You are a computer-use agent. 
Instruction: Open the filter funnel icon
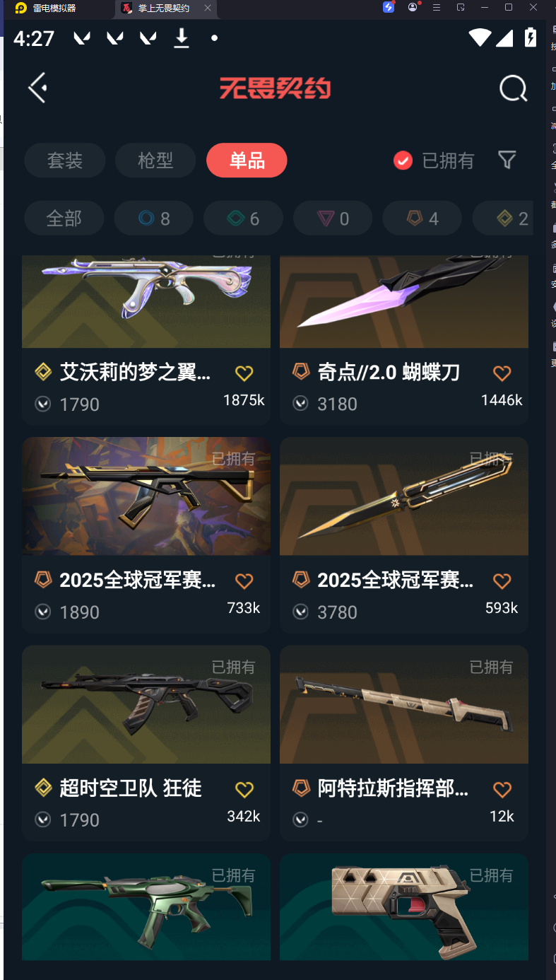coord(507,160)
